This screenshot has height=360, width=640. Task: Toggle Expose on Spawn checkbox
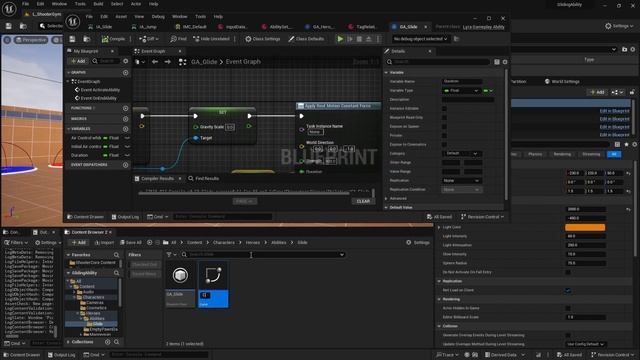click(x=444, y=127)
